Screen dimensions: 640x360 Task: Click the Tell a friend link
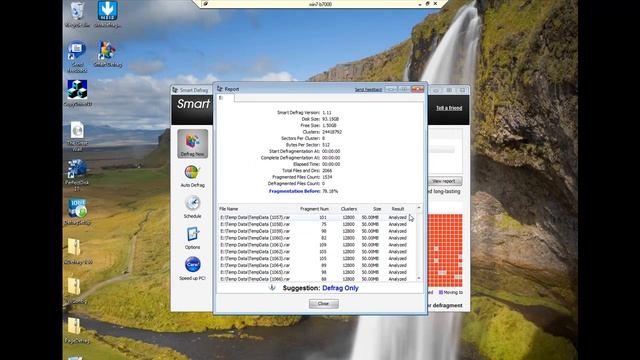[449, 108]
